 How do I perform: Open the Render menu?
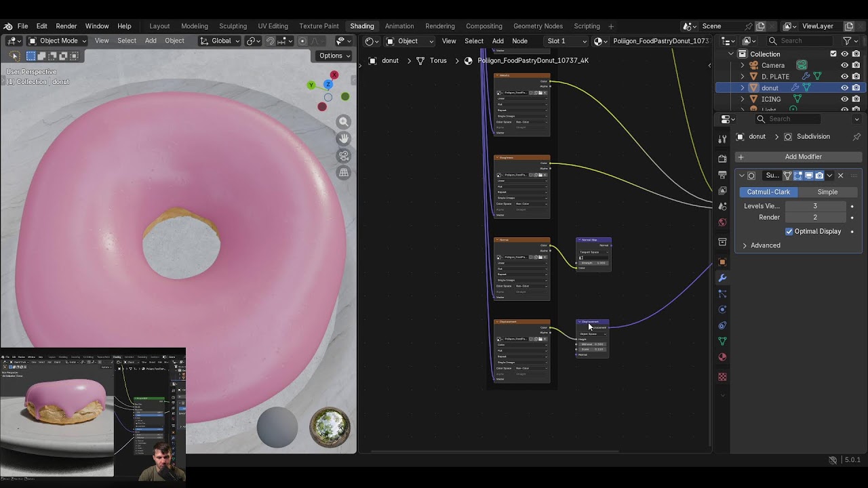[66, 26]
